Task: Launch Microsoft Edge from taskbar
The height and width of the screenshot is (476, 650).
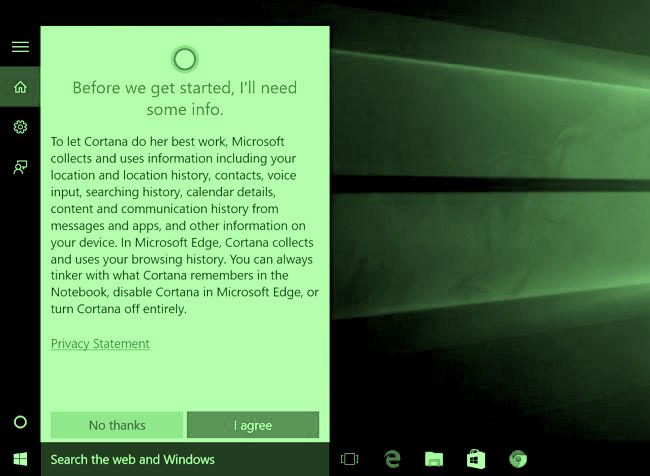Action: click(x=392, y=459)
